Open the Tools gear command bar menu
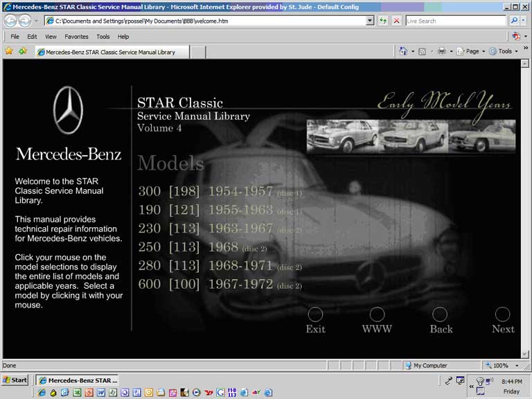Viewport: 532px width, 399px height. click(504, 51)
